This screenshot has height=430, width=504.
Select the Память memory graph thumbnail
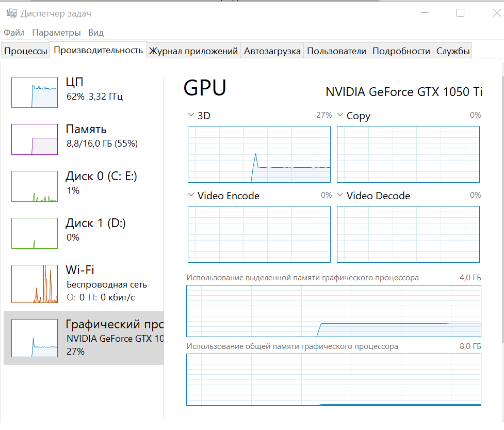(x=35, y=139)
